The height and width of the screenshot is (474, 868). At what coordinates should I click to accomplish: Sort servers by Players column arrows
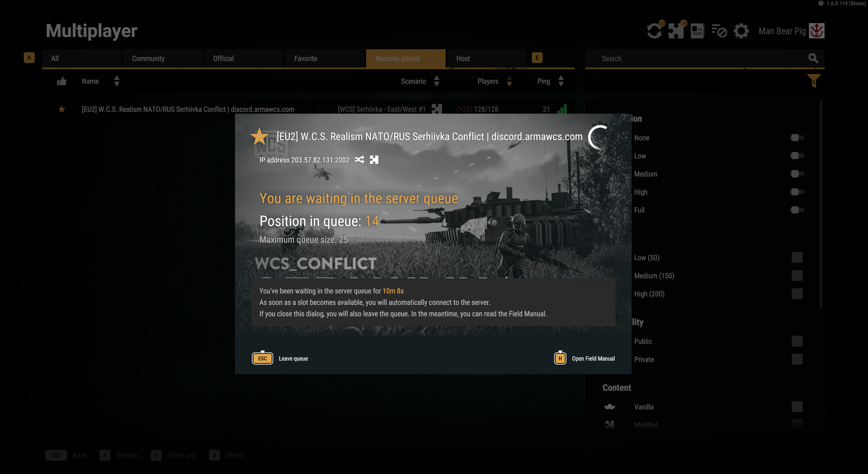[509, 81]
